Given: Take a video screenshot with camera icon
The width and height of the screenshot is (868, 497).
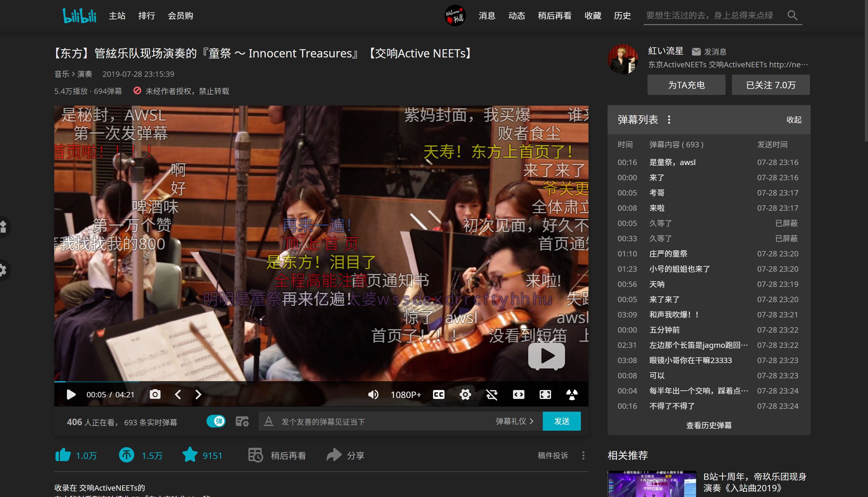Looking at the screenshot, I should (x=155, y=394).
